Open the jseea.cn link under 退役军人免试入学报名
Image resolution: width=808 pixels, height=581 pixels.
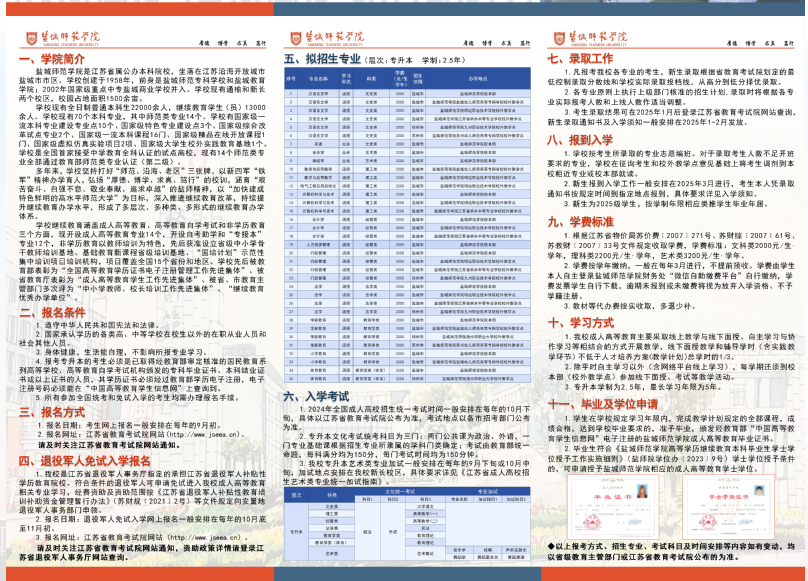(x=205, y=538)
